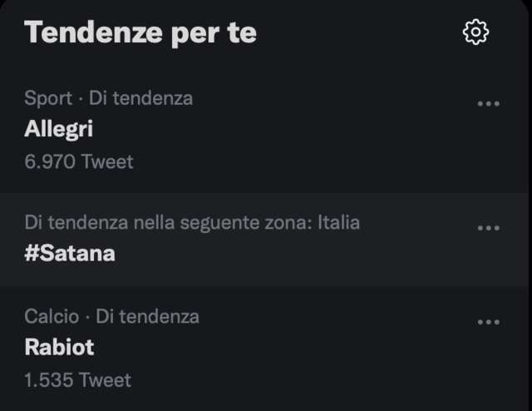
Task: Click empty area beside Rabiot title
Action: click(x=272, y=347)
